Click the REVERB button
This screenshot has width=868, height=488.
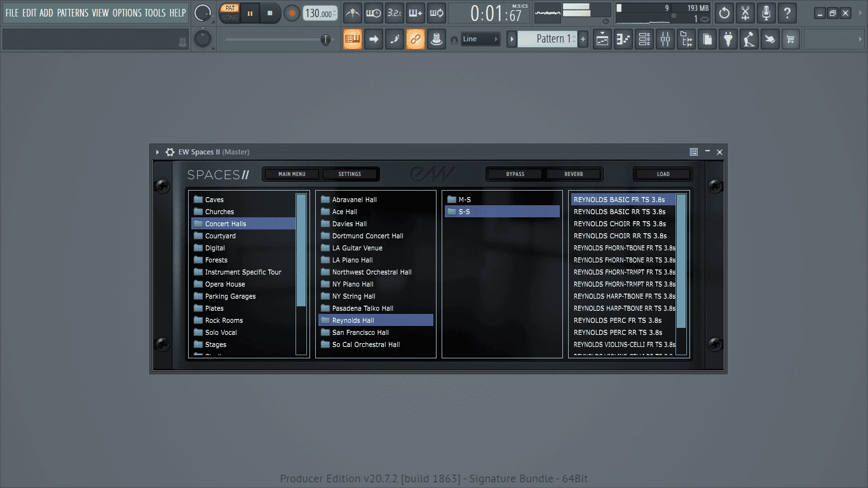574,174
